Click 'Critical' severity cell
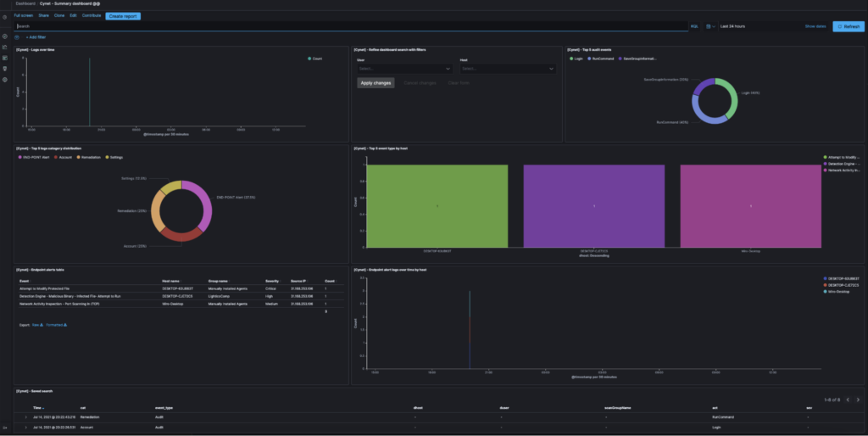The image size is (868, 436). click(x=271, y=288)
